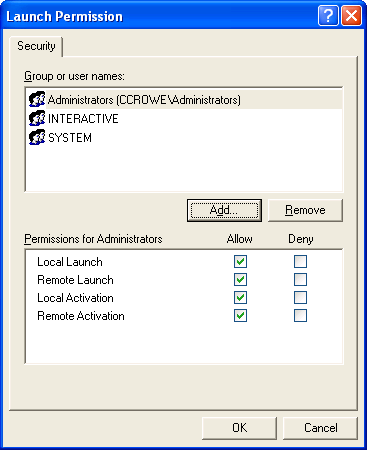Viewport: 367px width, 450px height.
Task: Uncheck Allow for Local Launch
Action: pos(240,262)
